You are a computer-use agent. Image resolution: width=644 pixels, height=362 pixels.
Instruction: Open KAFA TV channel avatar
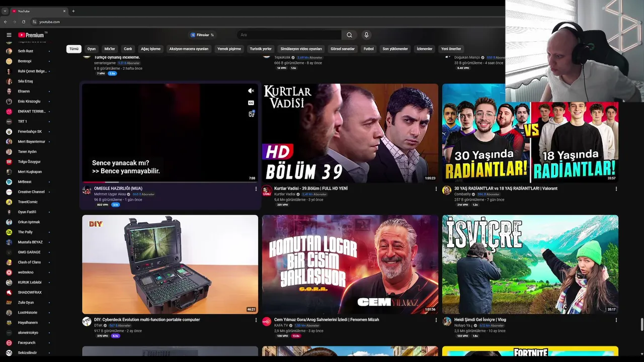coord(267,322)
